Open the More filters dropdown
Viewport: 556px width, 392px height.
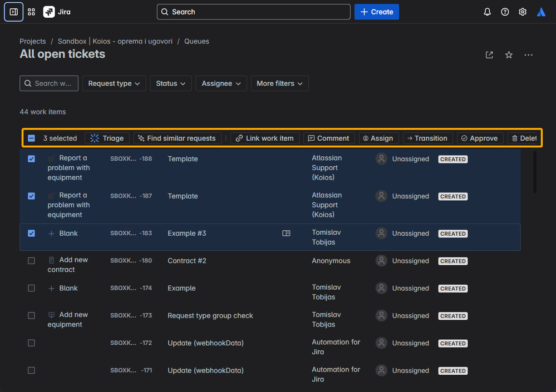coord(279,83)
